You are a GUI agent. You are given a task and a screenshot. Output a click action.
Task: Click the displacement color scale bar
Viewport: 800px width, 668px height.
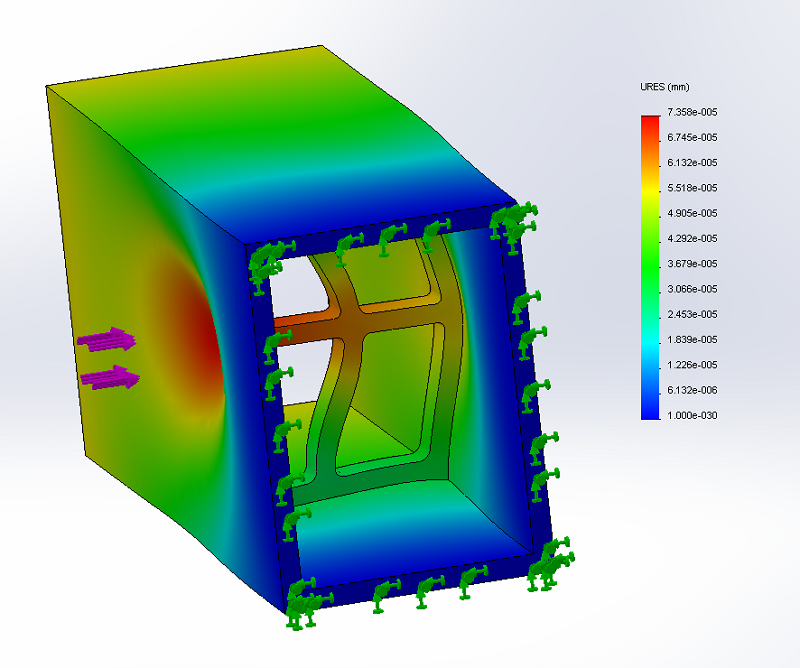[x=650, y=267]
